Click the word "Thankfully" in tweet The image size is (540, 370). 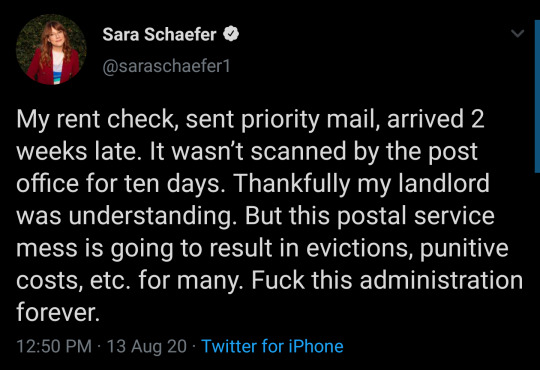pos(292,184)
